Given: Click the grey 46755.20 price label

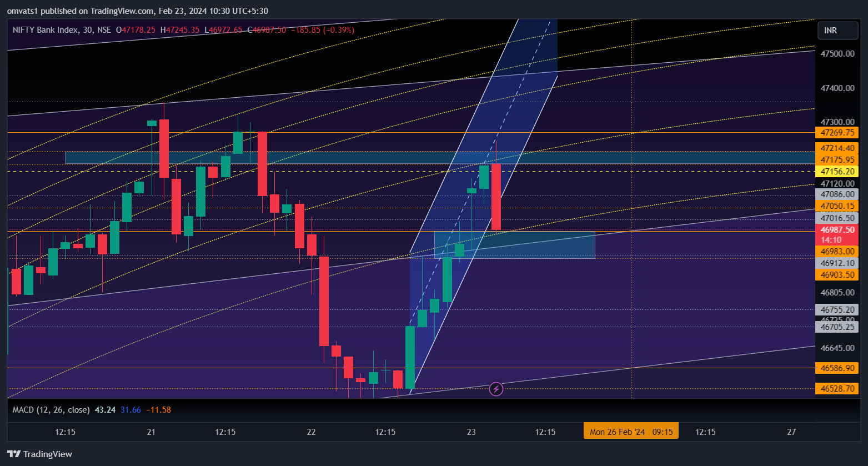Looking at the screenshot, I should tap(837, 310).
